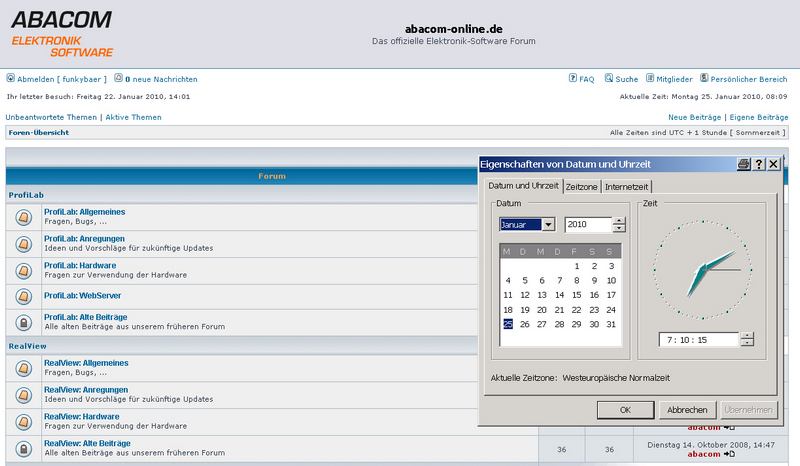Open Aktive Themen link
800x466 pixels.
pyautogui.click(x=133, y=117)
